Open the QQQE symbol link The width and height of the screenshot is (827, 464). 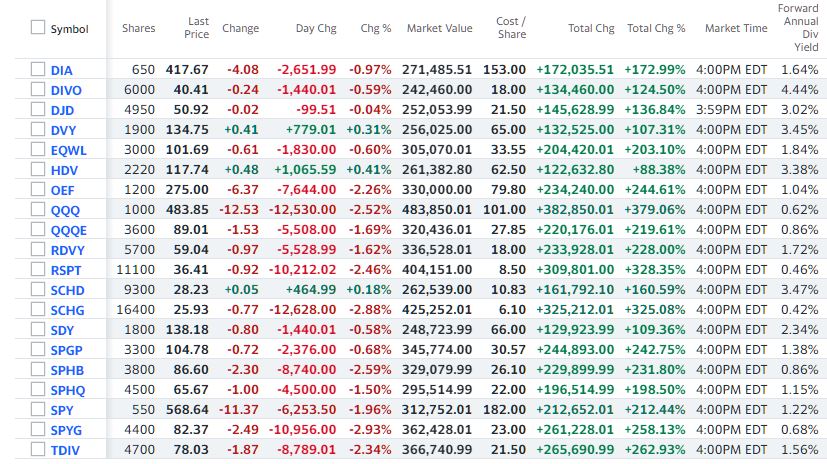pyautogui.click(x=69, y=229)
